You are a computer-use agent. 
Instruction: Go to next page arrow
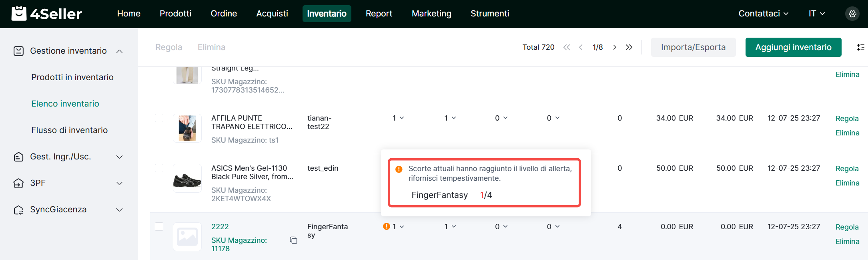point(615,47)
